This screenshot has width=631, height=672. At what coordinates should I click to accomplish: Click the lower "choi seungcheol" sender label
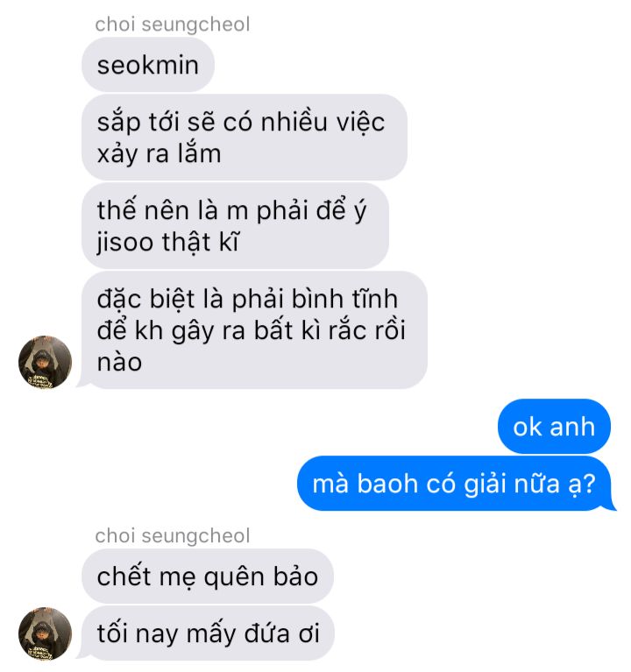click(x=173, y=535)
